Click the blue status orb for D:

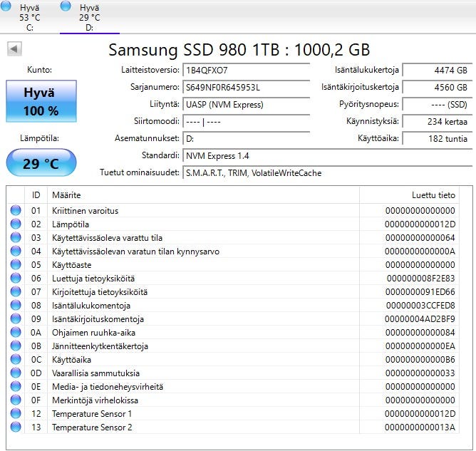66,5
